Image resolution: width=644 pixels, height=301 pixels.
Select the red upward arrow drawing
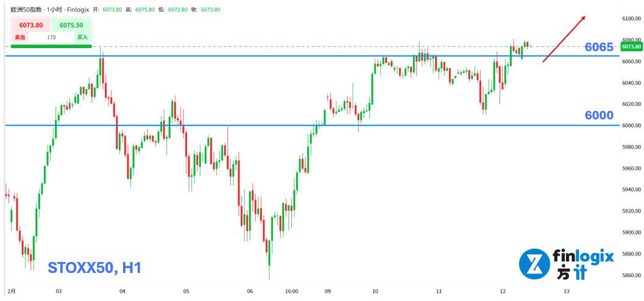(564, 39)
